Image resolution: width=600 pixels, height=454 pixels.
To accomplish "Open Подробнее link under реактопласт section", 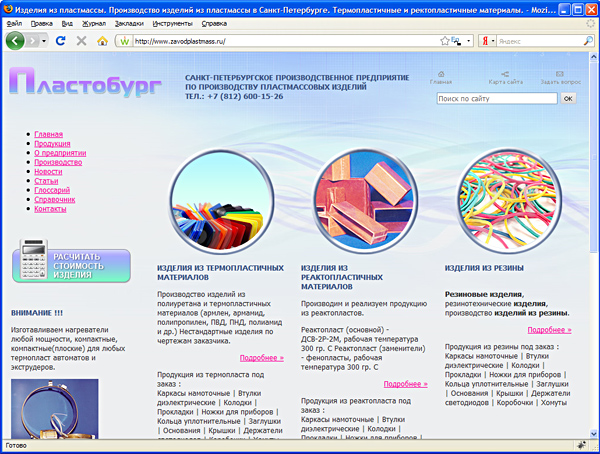I will click(x=406, y=384).
